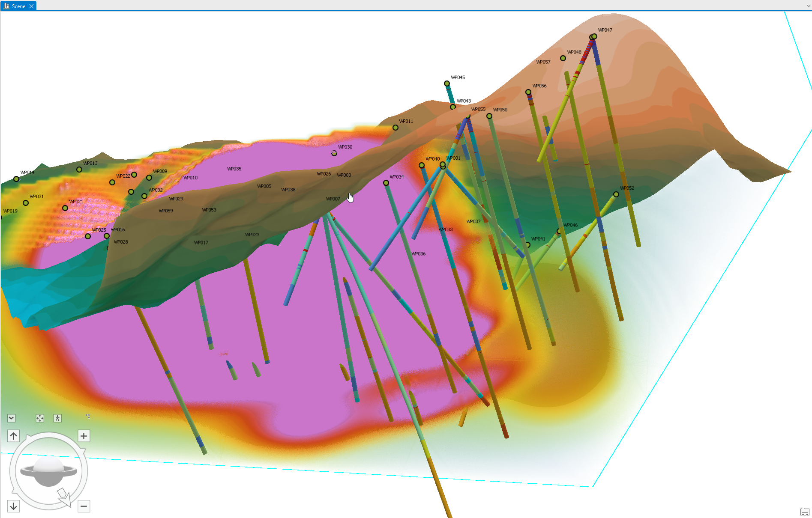This screenshot has width=812, height=518.
Task: Zoom out with the navigator minus button
Action: pyautogui.click(x=84, y=506)
